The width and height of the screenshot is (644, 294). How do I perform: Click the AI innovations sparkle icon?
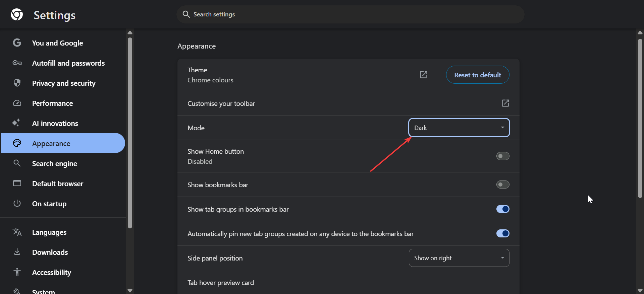pos(16,123)
